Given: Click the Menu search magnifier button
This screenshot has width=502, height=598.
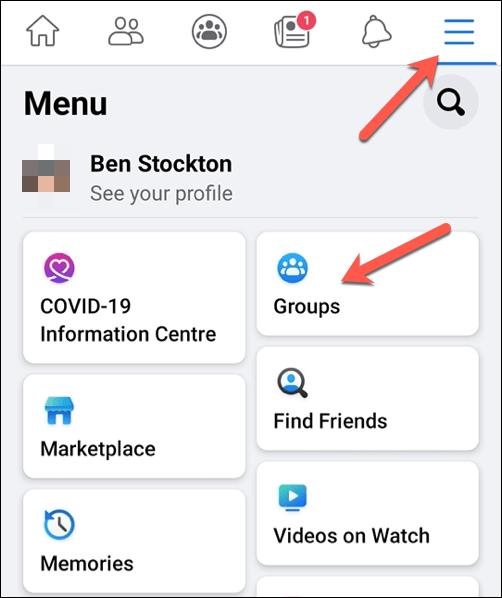Looking at the screenshot, I should click(451, 102).
